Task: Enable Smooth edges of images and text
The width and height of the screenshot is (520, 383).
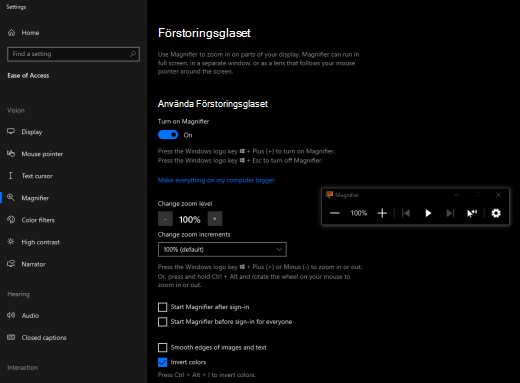Action: point(162,348)
